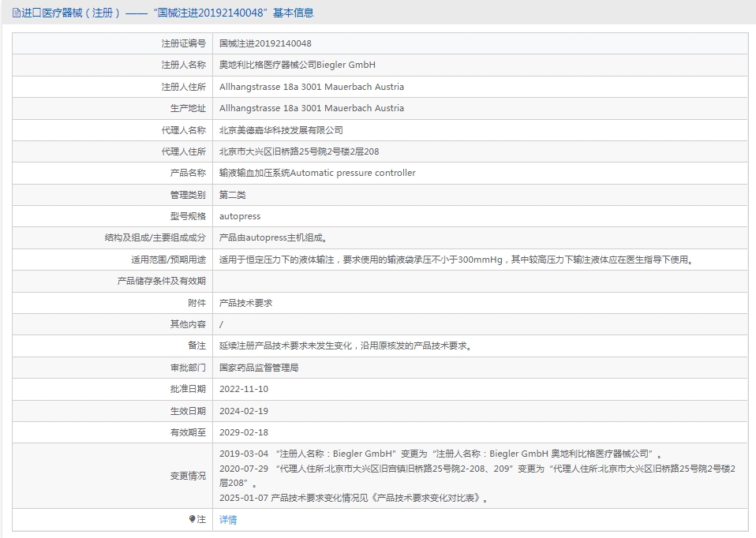Screen dimensions: 756x538
Task: Click the agent name 北京美德嘉华科技发展有限公司
Action: [x=281, y=130]
